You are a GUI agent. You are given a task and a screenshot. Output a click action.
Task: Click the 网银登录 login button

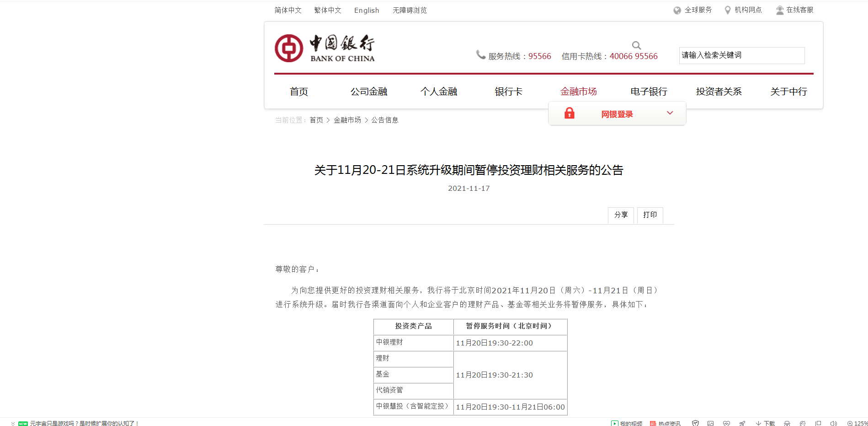pos(617,114)
